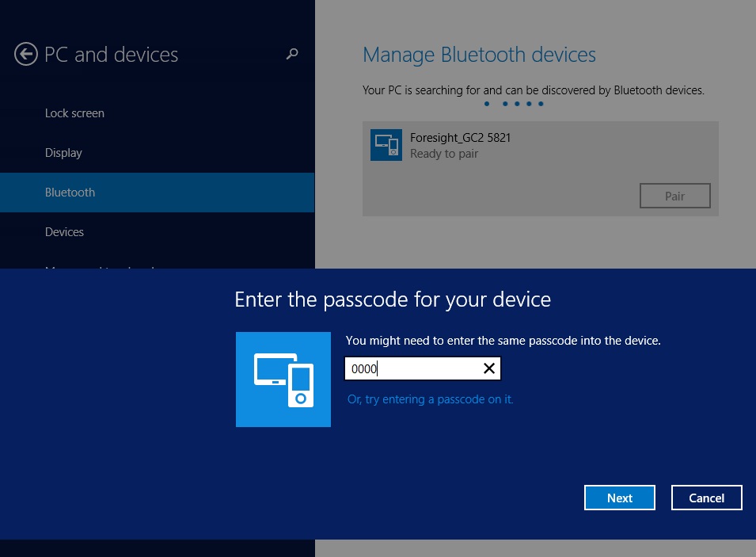The width and height of the screenshot is (756, 557).
Task: Click the 'Ready to pair' status text
Action: tap(444, 154)
